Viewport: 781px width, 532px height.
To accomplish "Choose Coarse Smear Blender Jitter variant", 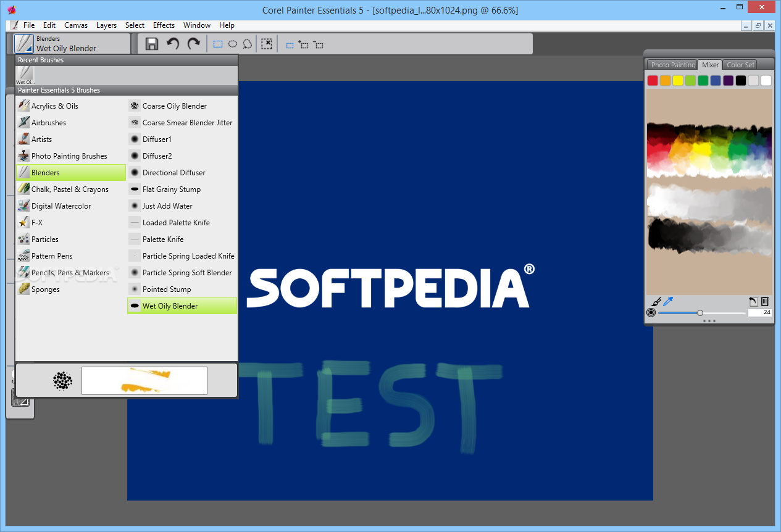I will click(x=182, y=123).
